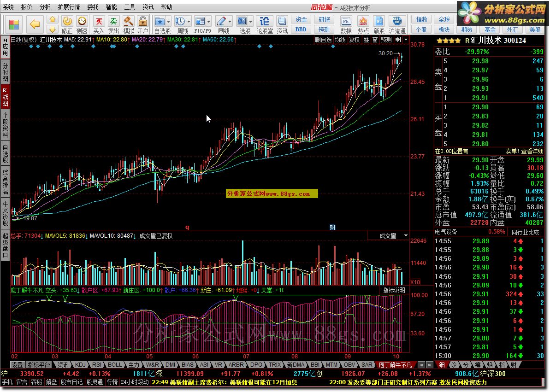This screenshot has width=550, height=392.
Task: Click the 资金 button
Action: (x=301, y=20)
